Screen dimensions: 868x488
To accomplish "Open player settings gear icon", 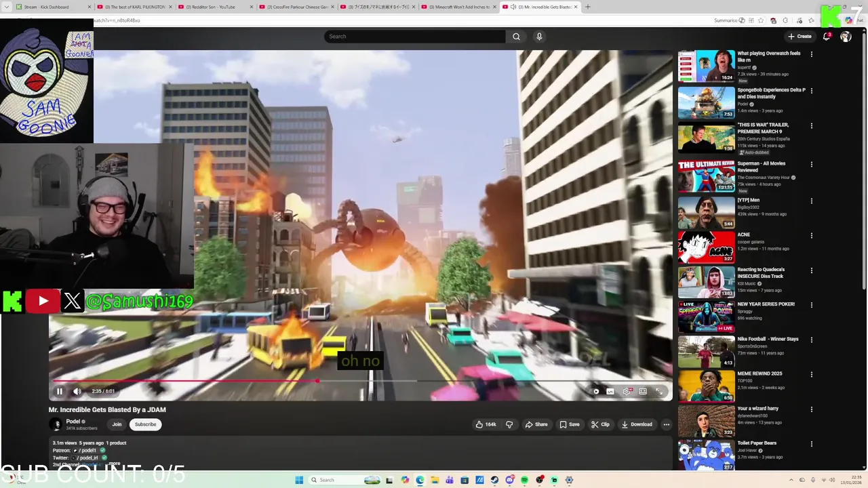I will tap(627, 391).
